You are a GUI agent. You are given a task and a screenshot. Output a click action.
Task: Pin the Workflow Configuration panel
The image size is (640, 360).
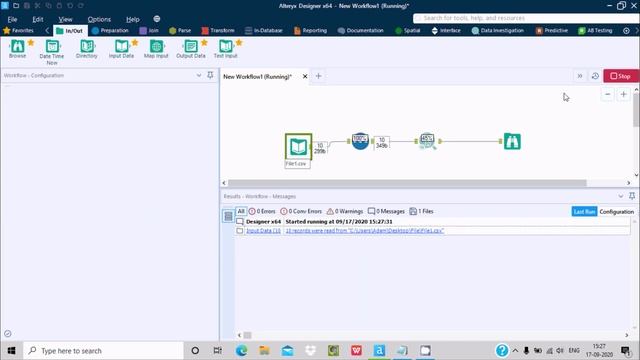coord(210,75)
